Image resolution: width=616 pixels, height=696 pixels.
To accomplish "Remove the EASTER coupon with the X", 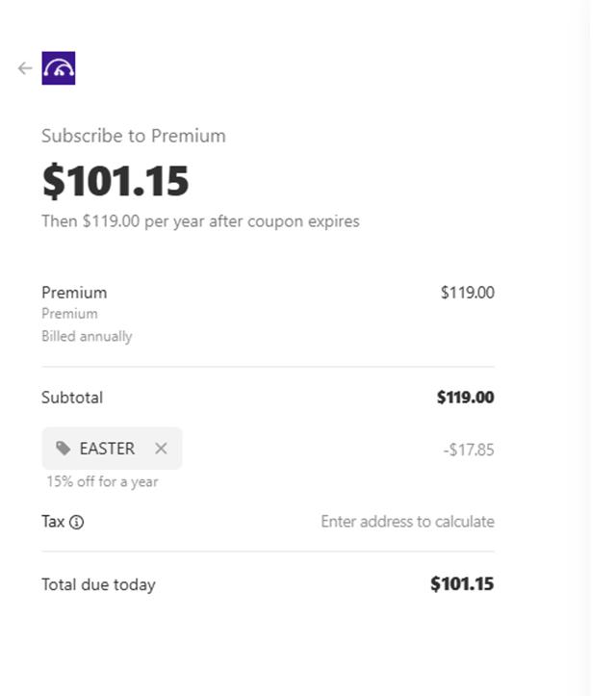I will tap(161, 449).
